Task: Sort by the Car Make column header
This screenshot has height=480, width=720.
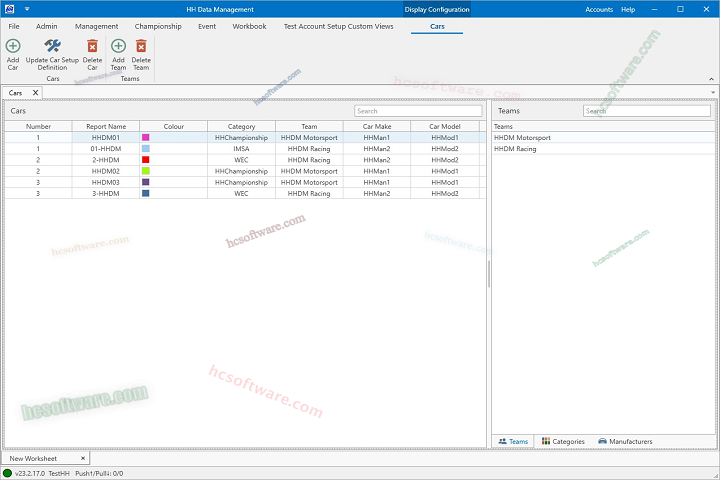Action: tap(377, 126)
